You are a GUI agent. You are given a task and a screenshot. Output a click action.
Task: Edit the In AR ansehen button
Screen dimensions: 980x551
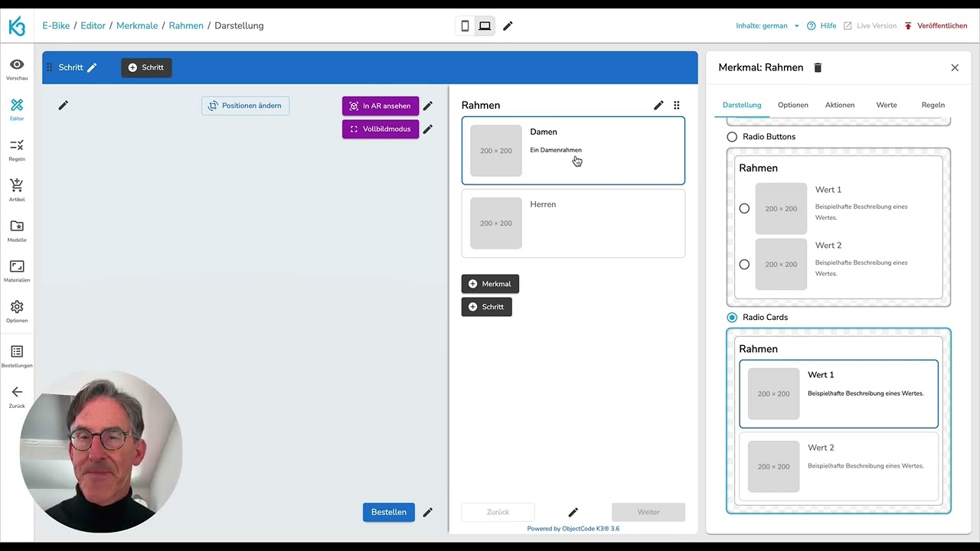click(x=428, y=106)
